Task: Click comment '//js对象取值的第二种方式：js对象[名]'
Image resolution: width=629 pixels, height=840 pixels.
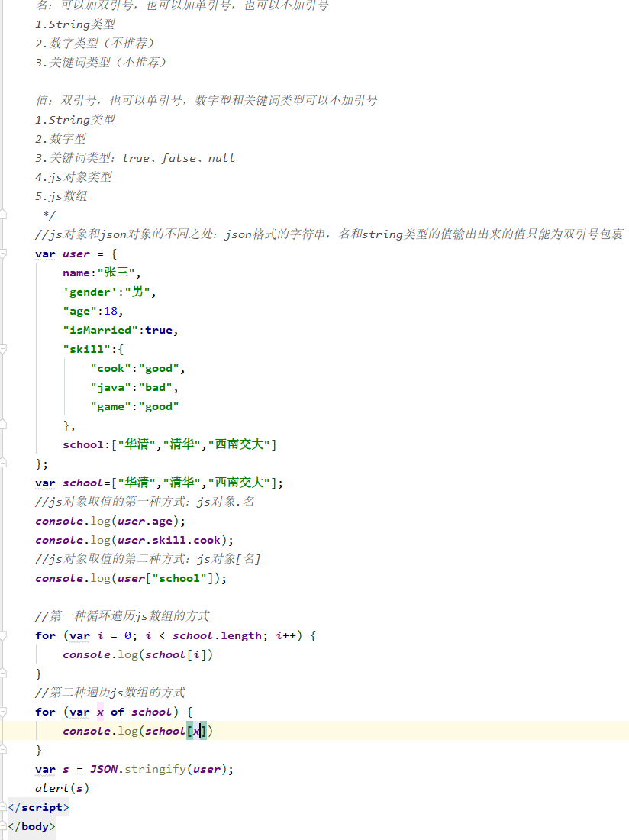Action: coord(148,559)
